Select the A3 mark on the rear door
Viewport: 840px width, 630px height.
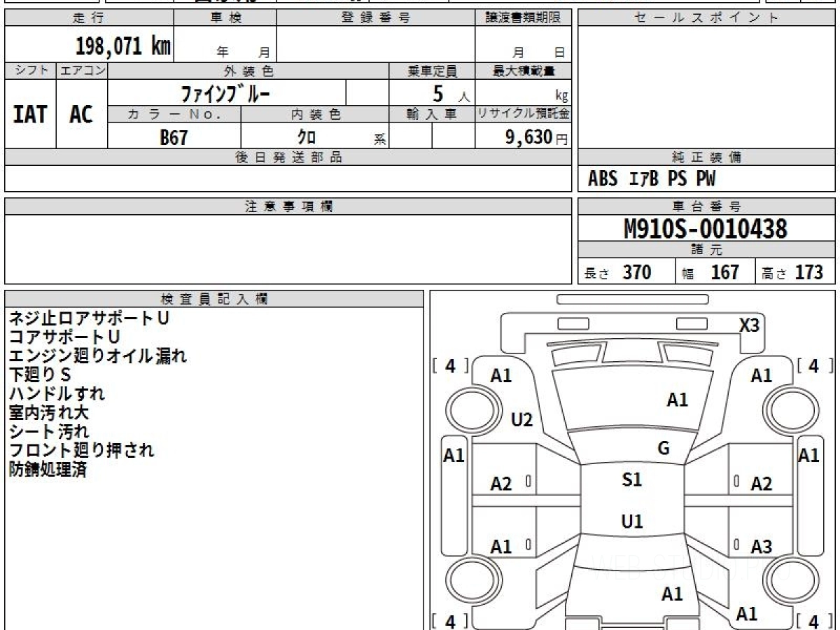762,547
